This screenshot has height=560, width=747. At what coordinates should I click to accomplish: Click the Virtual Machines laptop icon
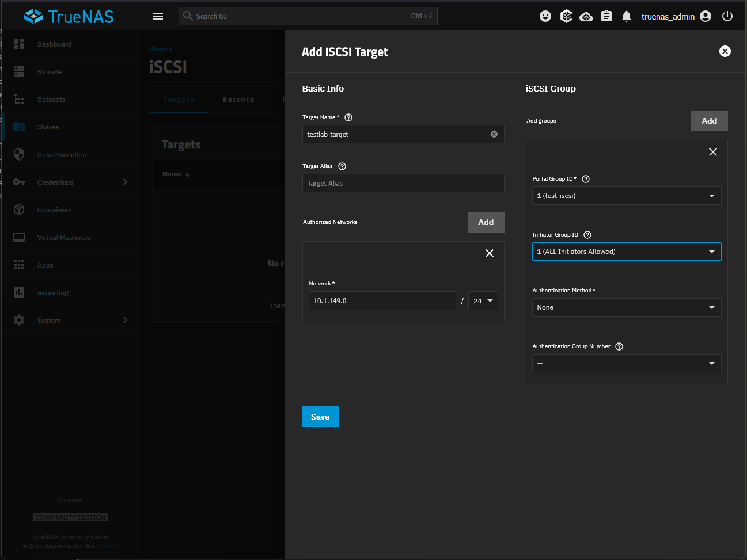point(19,237)
